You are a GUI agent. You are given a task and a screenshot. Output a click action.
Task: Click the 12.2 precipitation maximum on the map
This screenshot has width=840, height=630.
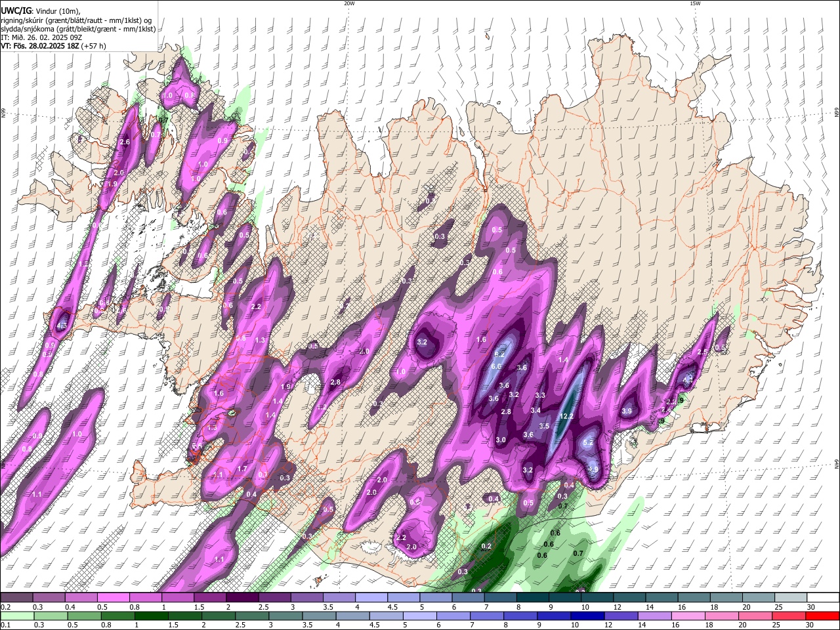point(566,417)
